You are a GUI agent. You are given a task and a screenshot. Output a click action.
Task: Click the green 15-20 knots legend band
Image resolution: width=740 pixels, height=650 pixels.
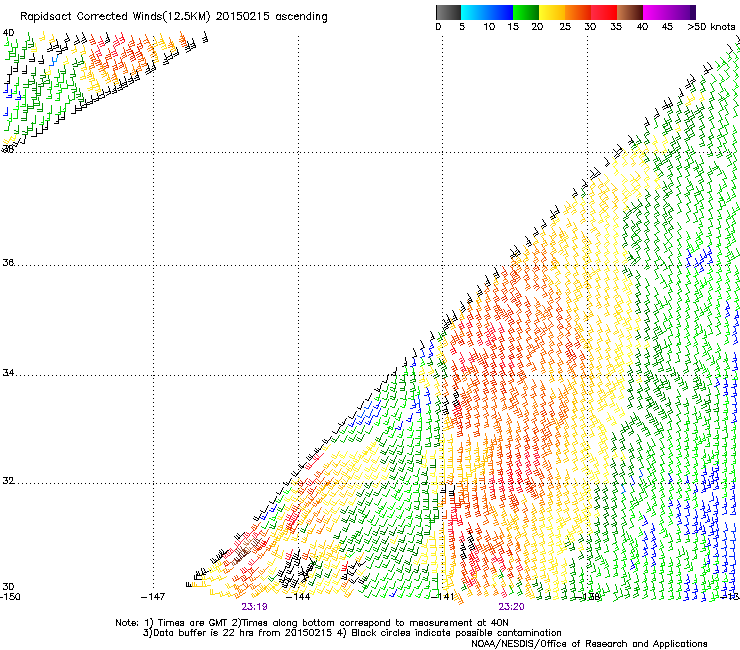[x=526, y=12]
